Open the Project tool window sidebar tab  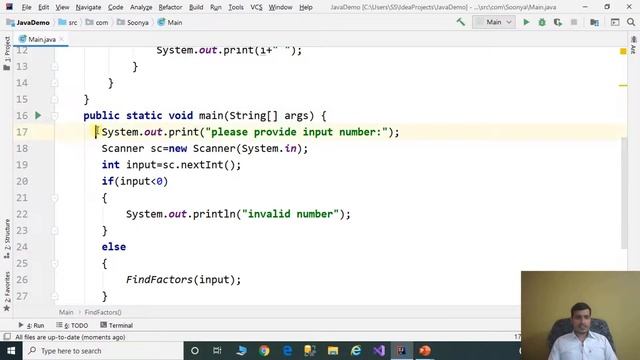pyautogui.click(x=7, y=53)
